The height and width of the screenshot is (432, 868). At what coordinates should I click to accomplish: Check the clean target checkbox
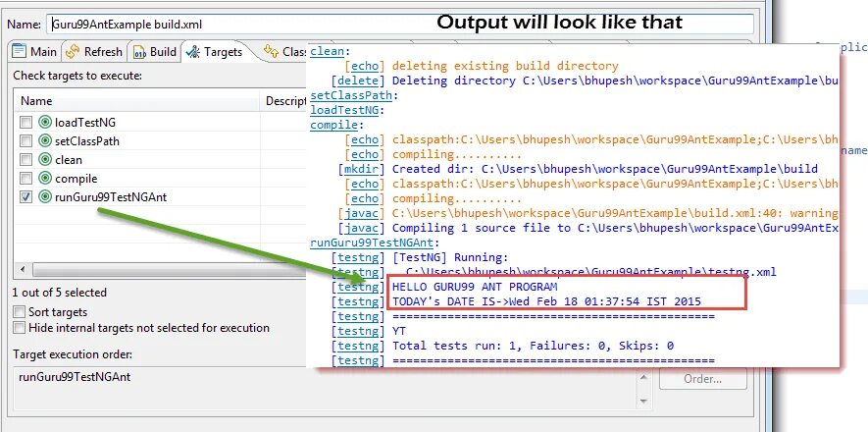coord(26,160)
